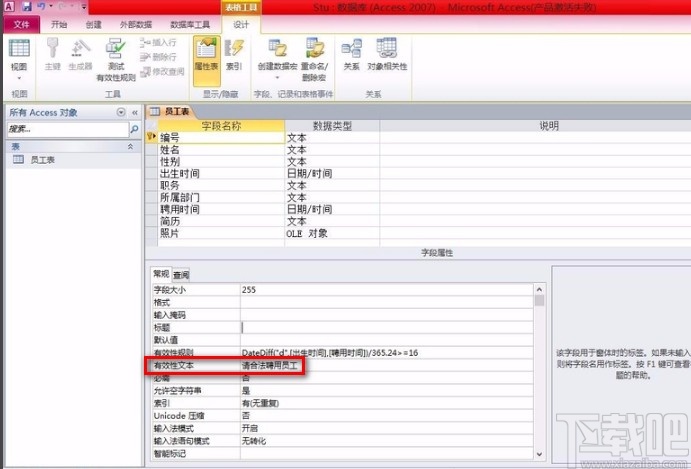This screenshot has width=691, height=469.
Task: Switch to the 创建 ribbon tab
Action: point(93,25)
